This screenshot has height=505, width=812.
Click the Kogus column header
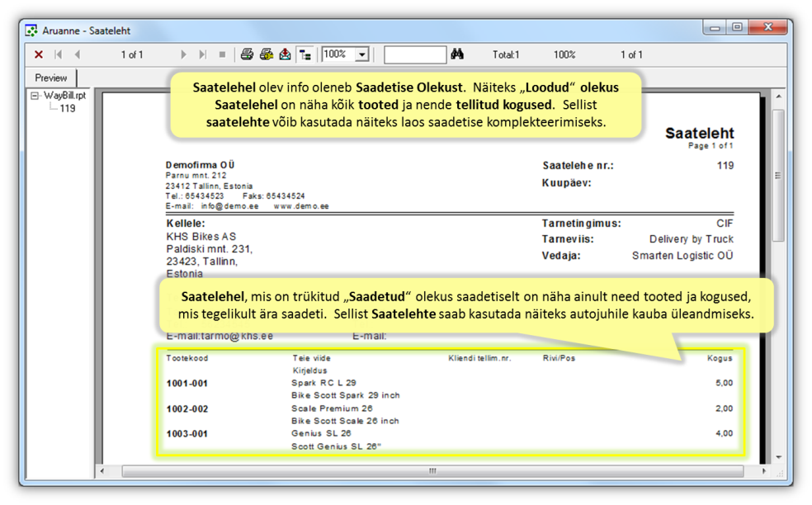(720, 358)
